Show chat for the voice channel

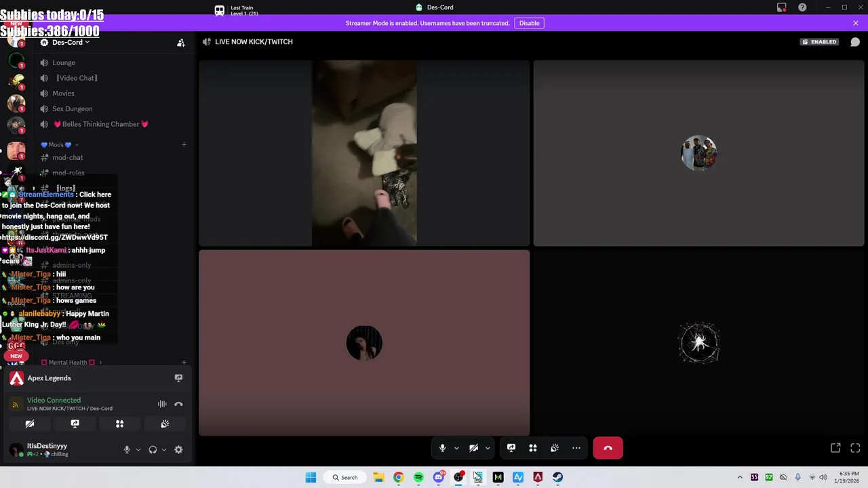[855, 42]
